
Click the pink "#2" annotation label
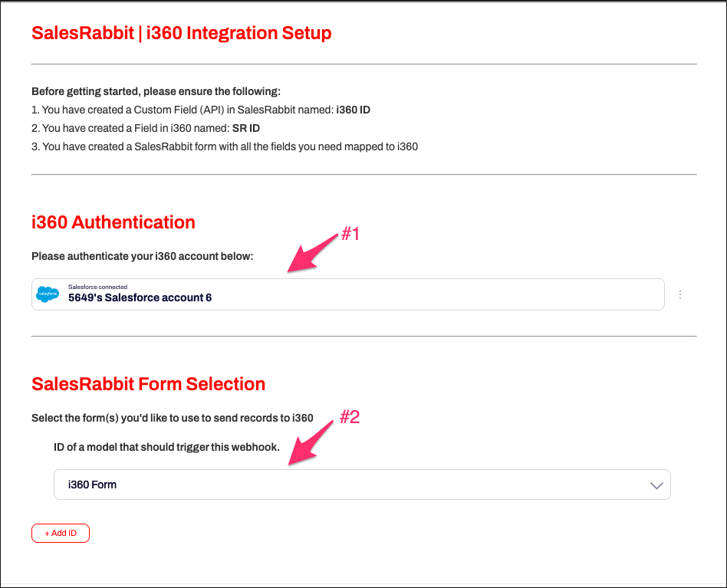pyautogui.click(x=350, y=418)
